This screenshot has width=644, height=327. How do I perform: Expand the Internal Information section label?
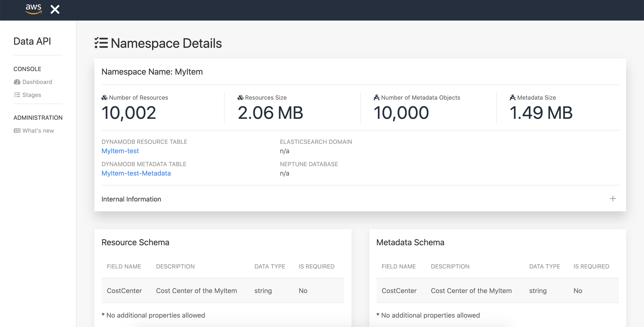131,199
